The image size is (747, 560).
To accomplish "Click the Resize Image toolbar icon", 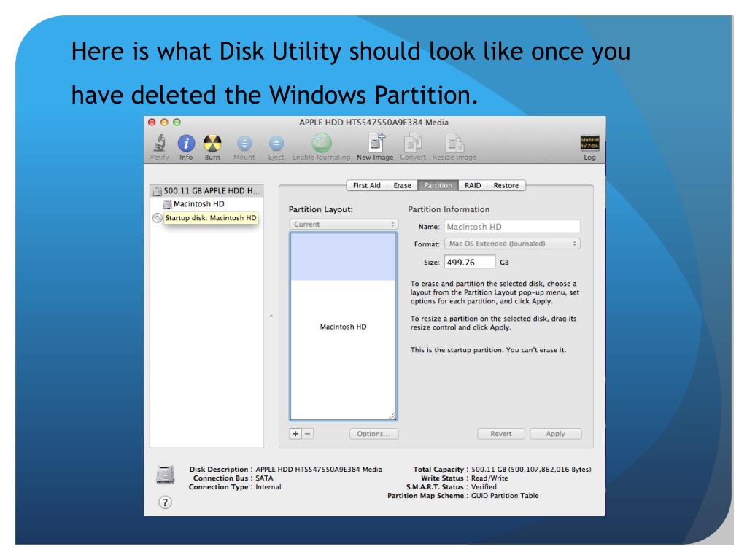I will click(454, 143).
